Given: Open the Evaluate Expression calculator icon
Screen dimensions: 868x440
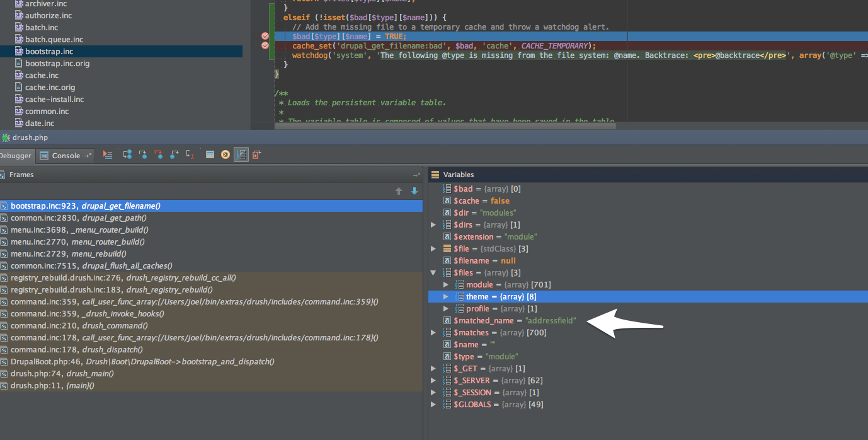Looking at the screenshot, I should tap(210, 154).
